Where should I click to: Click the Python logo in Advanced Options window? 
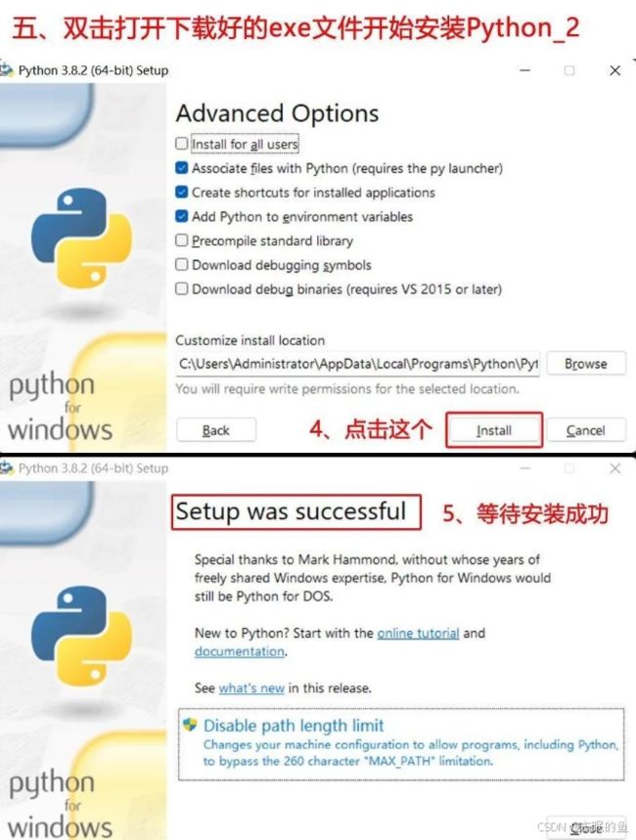[x=81, y=238]
